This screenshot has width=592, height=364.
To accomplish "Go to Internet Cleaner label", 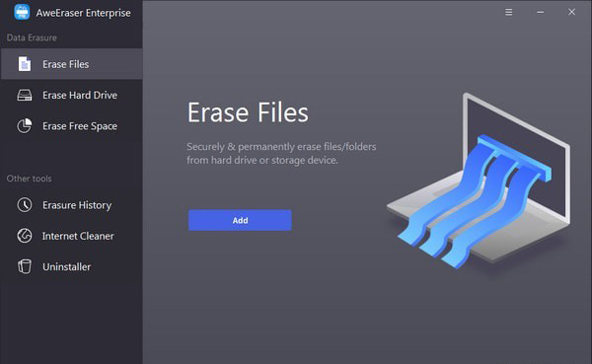I will [78, 236].
